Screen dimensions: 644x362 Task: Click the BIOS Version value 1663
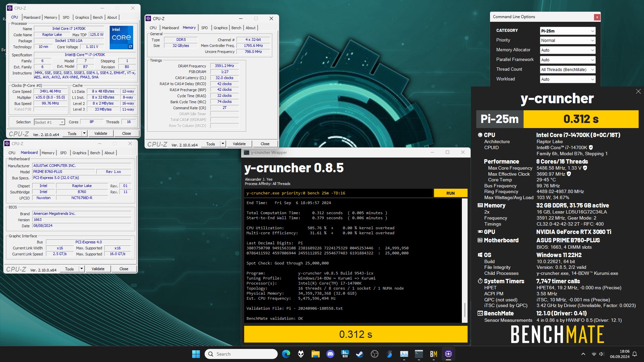(82, 220)
